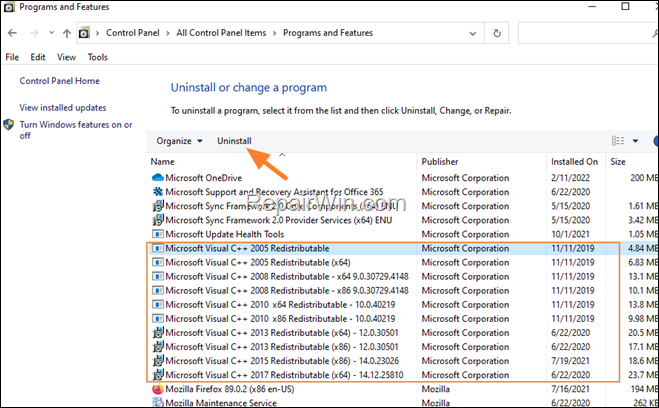Screen dimensions: 659x408
Task: Open View installed updates link
Action: click(x=63, y=108)
